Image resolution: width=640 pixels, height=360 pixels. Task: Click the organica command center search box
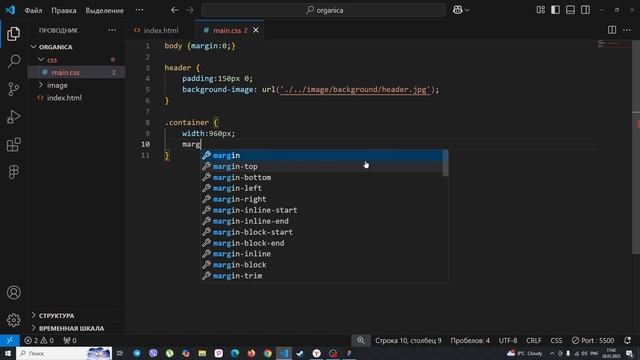click(323, 10)
